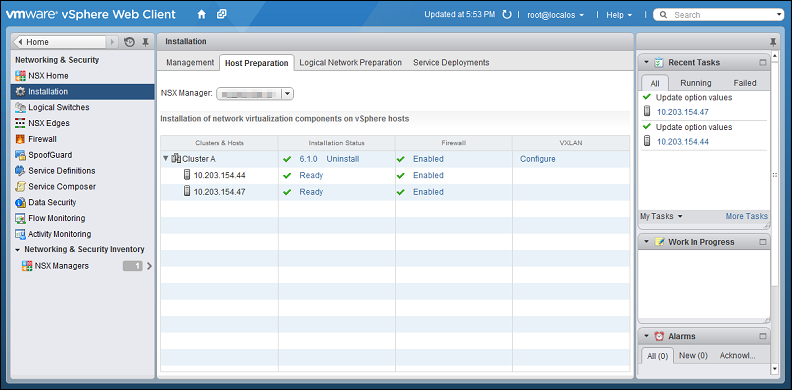Click the Ready status for host 10.203.154.44

click(311, 175)
